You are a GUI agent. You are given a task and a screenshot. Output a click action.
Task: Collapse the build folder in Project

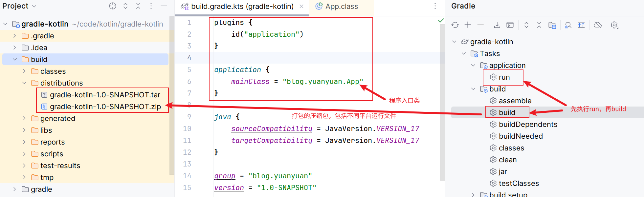pos(14,59)
